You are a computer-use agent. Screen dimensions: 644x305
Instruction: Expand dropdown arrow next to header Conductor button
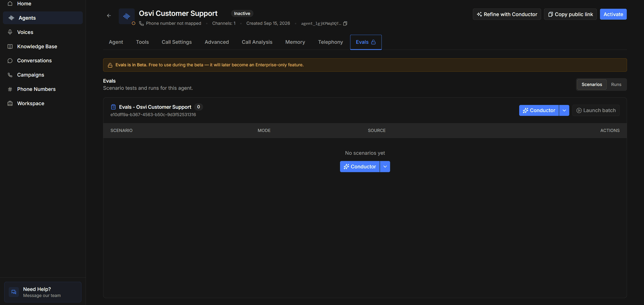pyautogui.click(x=564, y=111)
